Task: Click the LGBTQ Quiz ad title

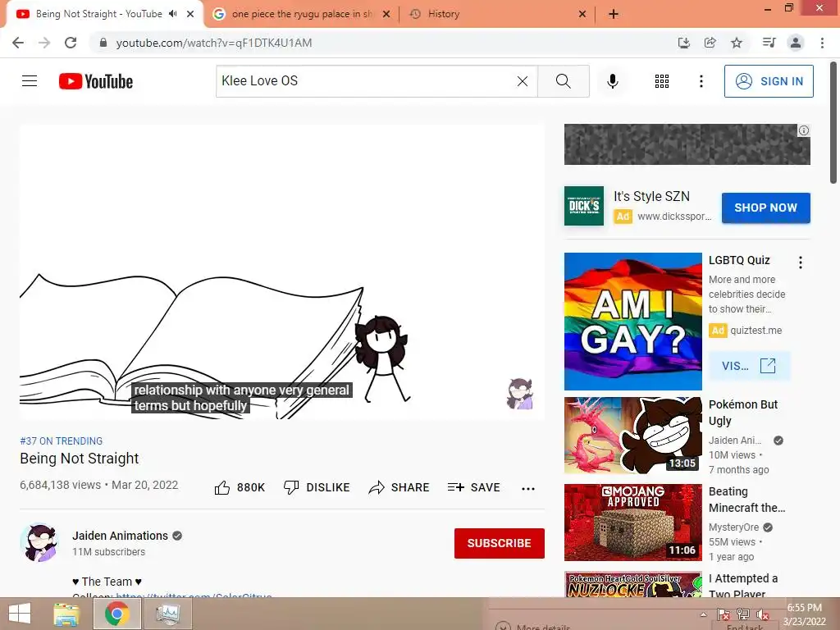Action: pos(739,260)
